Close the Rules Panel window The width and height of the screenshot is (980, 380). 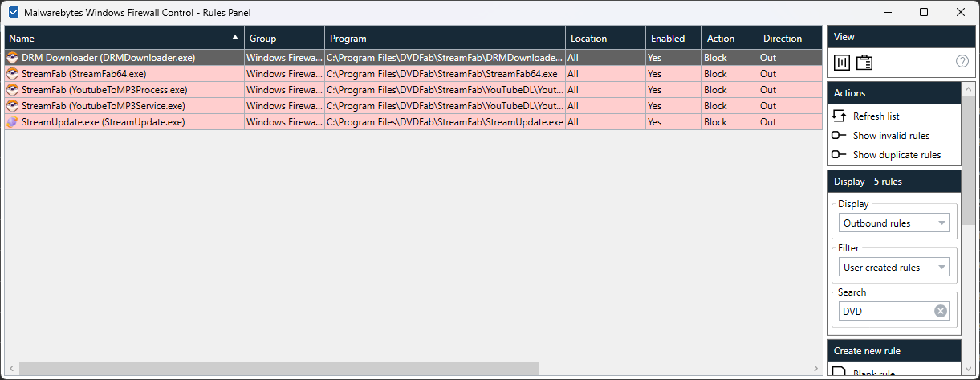(961, 12)
